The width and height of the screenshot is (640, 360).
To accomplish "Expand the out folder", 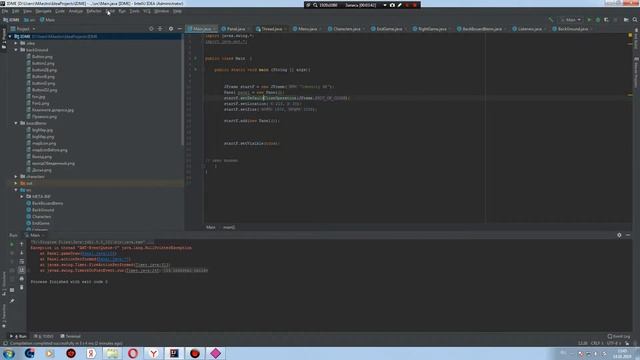I will [16, 183].
